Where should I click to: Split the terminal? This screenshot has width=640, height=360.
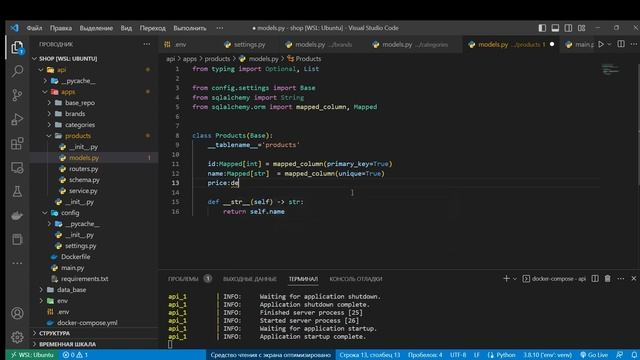[x=595, y=278]
